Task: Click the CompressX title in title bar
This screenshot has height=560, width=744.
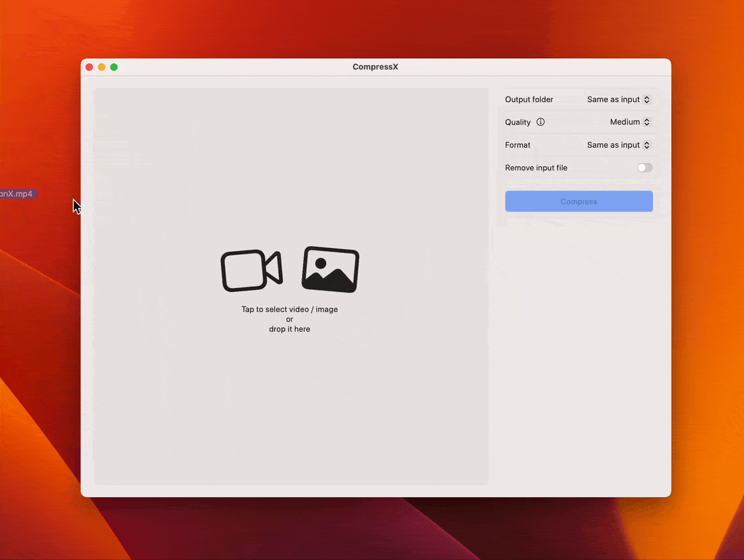Action: click(375, 67)
